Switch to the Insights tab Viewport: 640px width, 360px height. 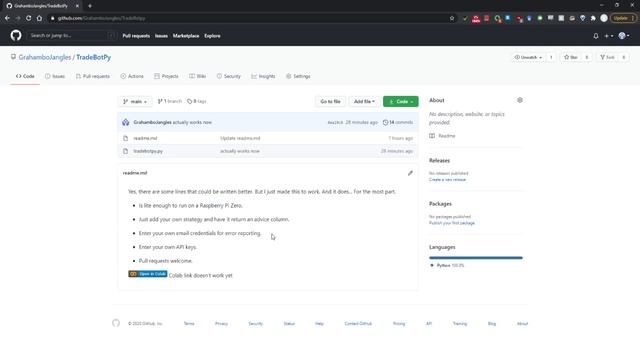click(x=263, y=76)
